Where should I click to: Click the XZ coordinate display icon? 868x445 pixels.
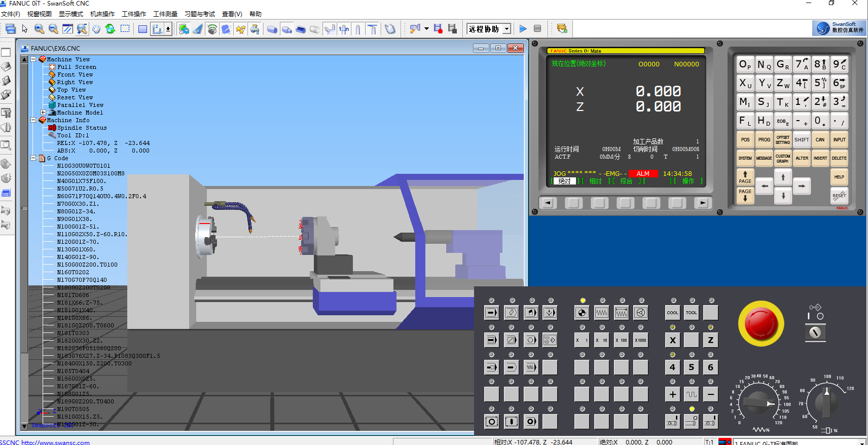pyautogui.click(x=157, y=29)
